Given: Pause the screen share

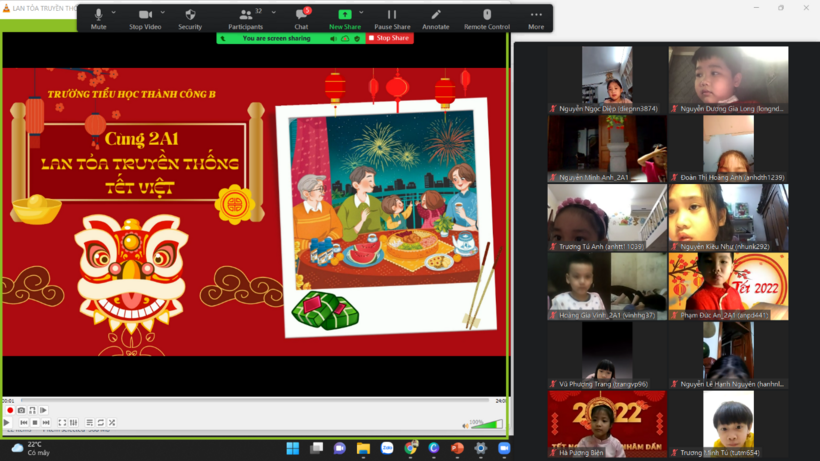Looking at the screenshot, I should pyautogui.click(x=392, y=18).
